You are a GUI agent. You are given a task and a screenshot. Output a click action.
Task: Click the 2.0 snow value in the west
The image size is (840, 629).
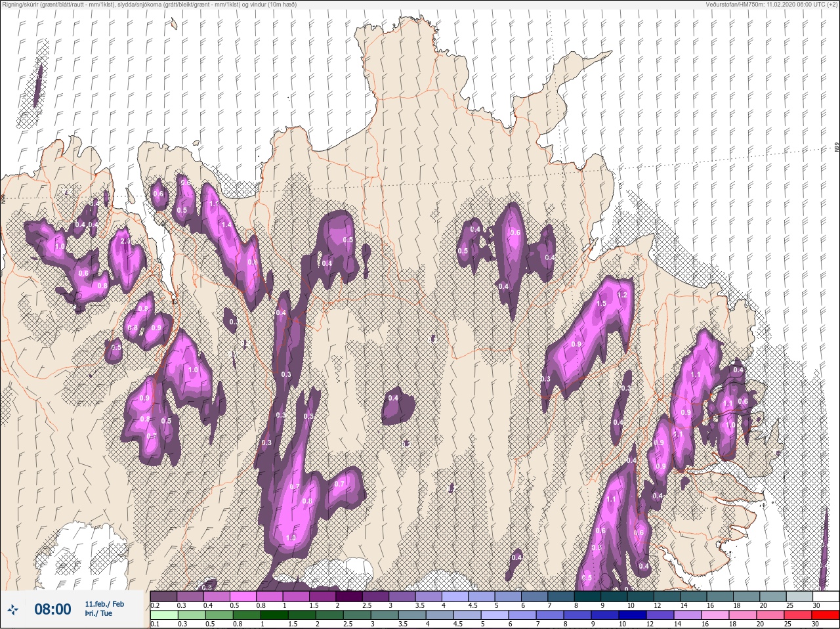[x=125, y=241]
